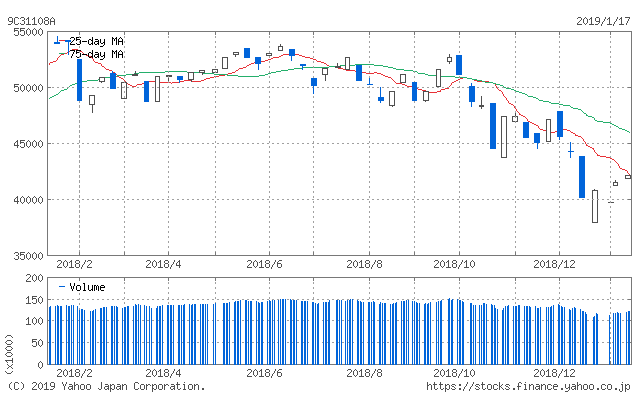This screenshot has width=634, height=394.
Task: Click the "(x1000)" volume unit label
Action: 9,354
